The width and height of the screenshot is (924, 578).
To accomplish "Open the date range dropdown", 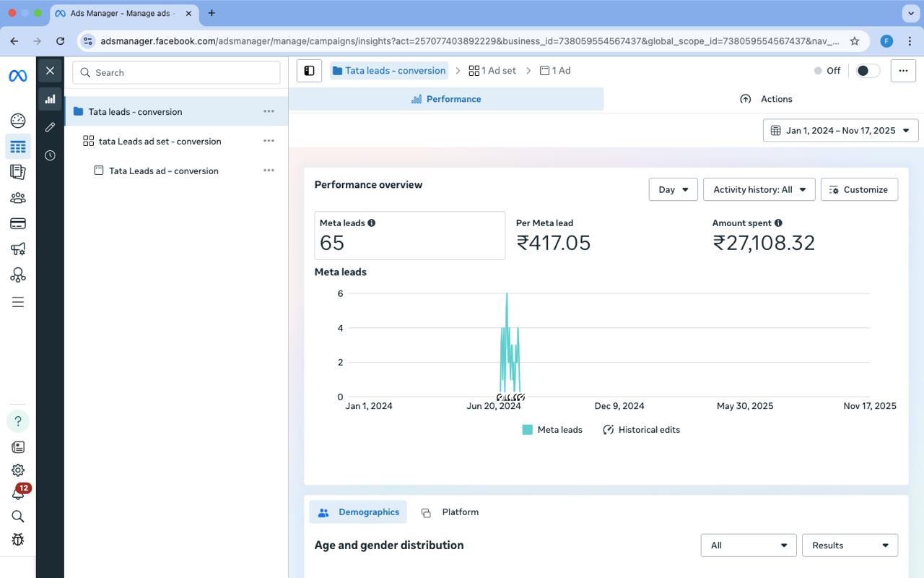I will [840, 131].
